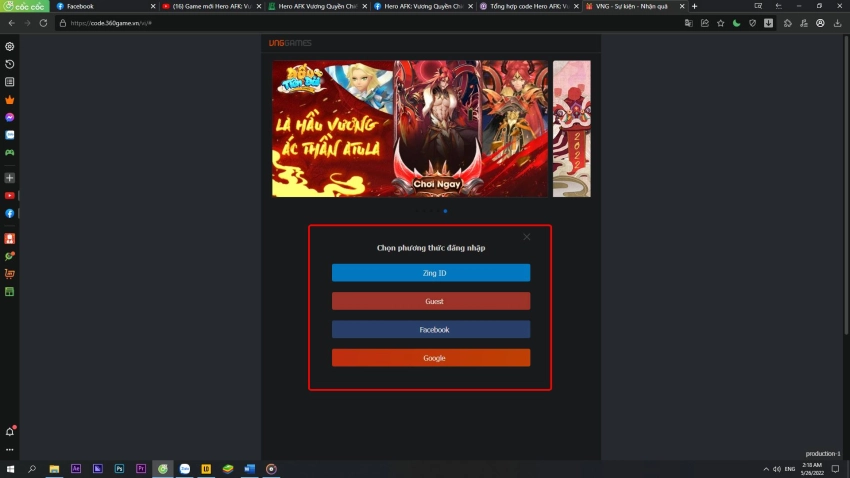Show hidden system tray icons
The height and width of the screenshot is (478, 850).
tap(766, 469)
